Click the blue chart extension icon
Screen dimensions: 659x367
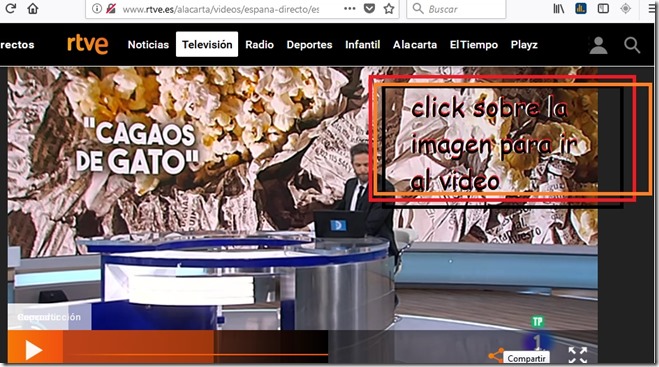tap(581, 8)
